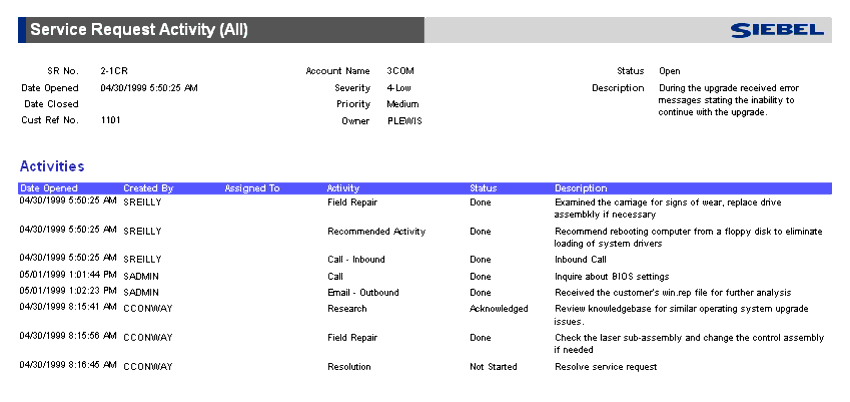This screenshot has height=402, width=850.
Task: Select win.rep file description text
Action: tap(673, 293)
